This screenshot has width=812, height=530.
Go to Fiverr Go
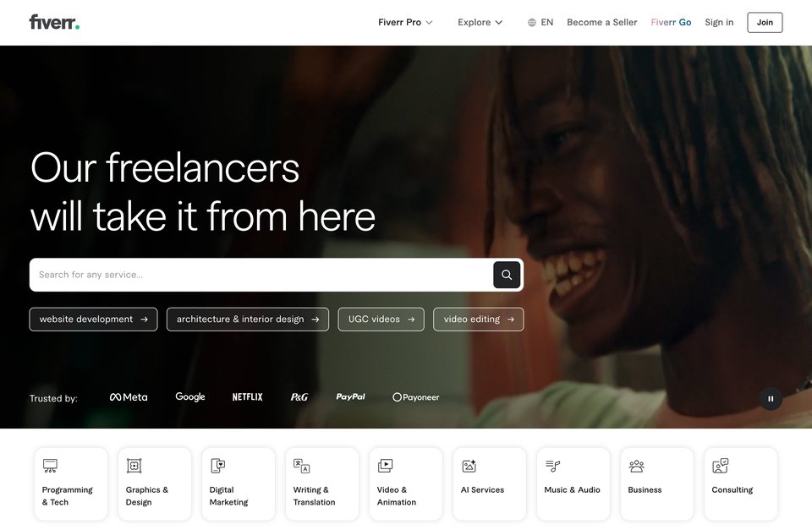[x=671, y=22]
